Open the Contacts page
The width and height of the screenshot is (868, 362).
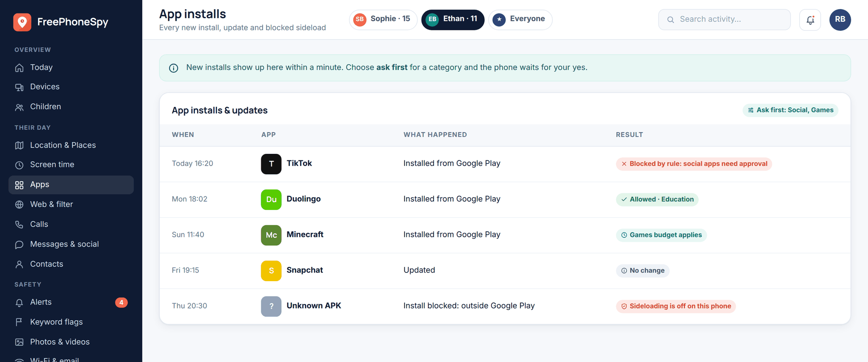point(71,264)
